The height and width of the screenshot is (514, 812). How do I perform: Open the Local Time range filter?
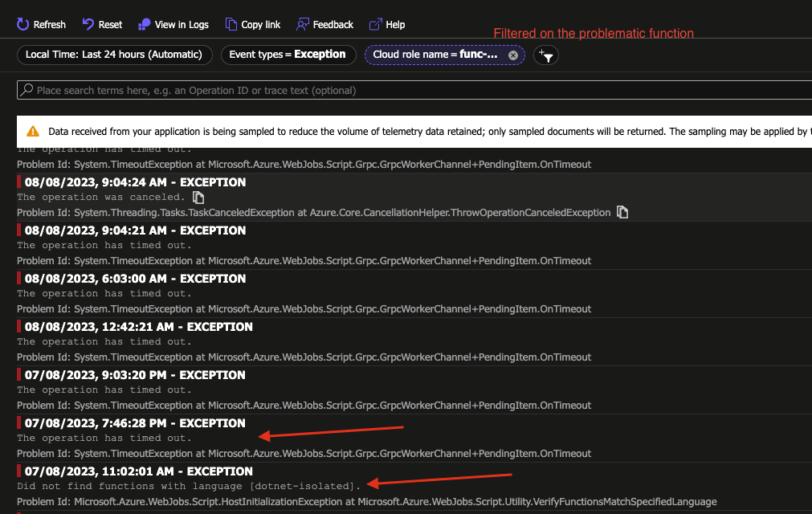coord(114,55)
